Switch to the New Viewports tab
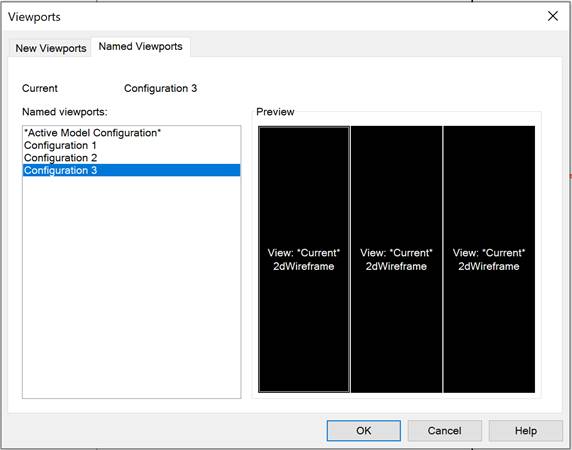This screenshot has width=572, height=450. tap(51, 48)
